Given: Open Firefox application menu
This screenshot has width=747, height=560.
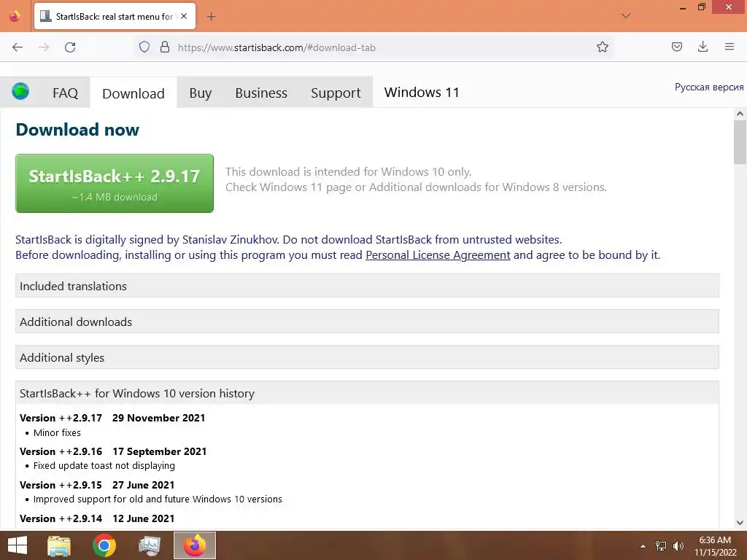Looking at the screenshot, I should tap(729, 47).
